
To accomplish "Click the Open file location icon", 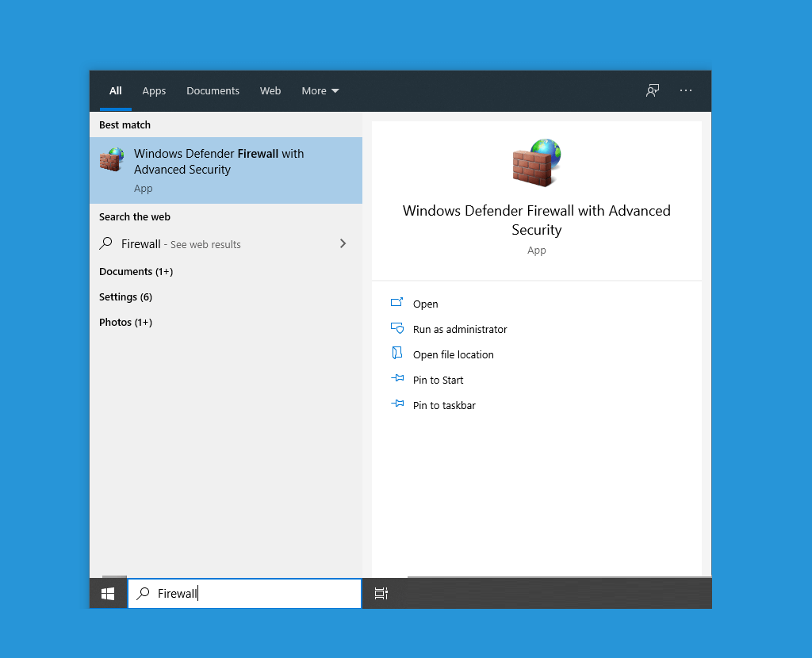I will pyautogui.click(x=396, y=353).
